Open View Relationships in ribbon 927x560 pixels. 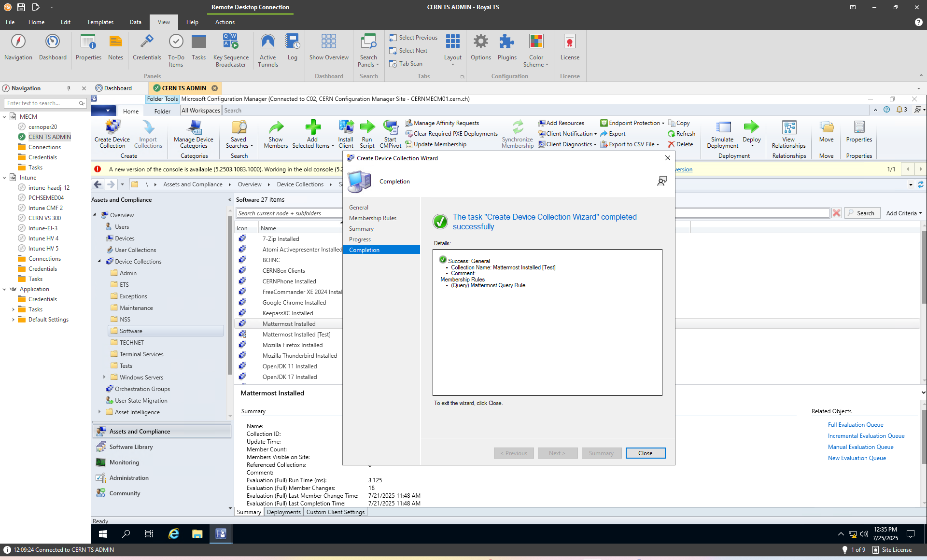[x=788, y=128]
